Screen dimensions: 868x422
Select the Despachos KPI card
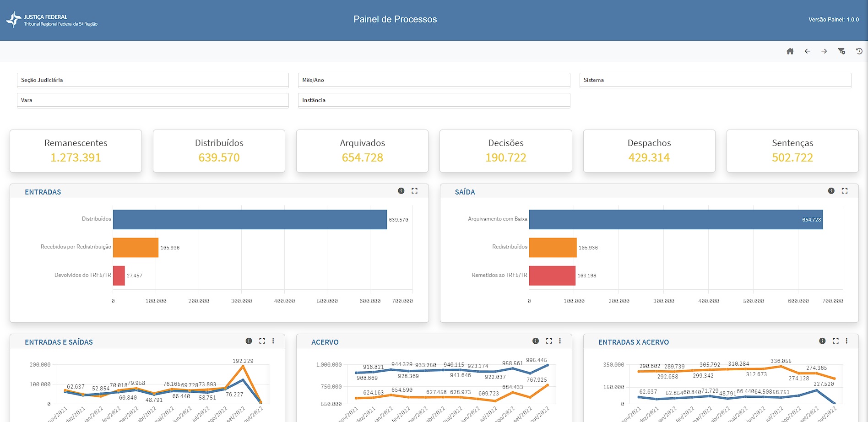[x=649, y=151]
